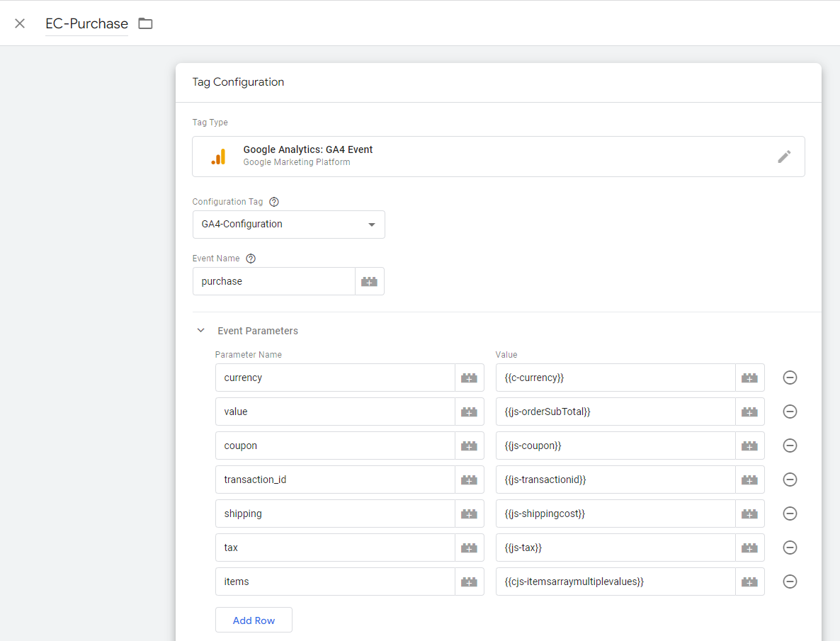Click the folder icon next to EC-Purchase
Screen dimensions: 840x641
point(145,23)
